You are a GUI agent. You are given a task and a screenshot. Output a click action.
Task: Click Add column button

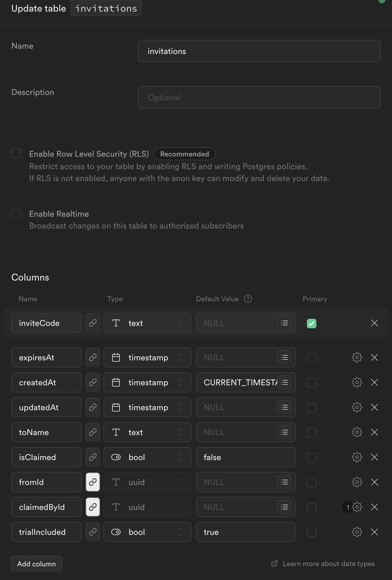click(36, 564)
